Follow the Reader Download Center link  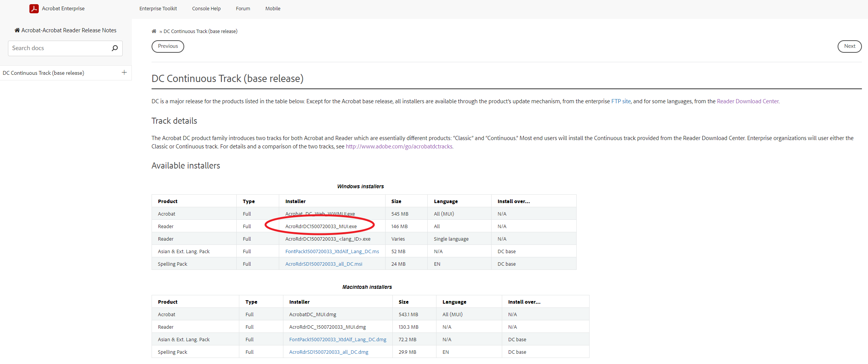click(x=748, y=101)
